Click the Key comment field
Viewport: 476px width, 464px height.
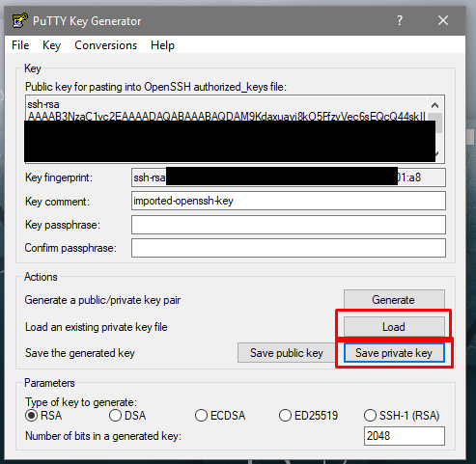(x=289, y=201)
